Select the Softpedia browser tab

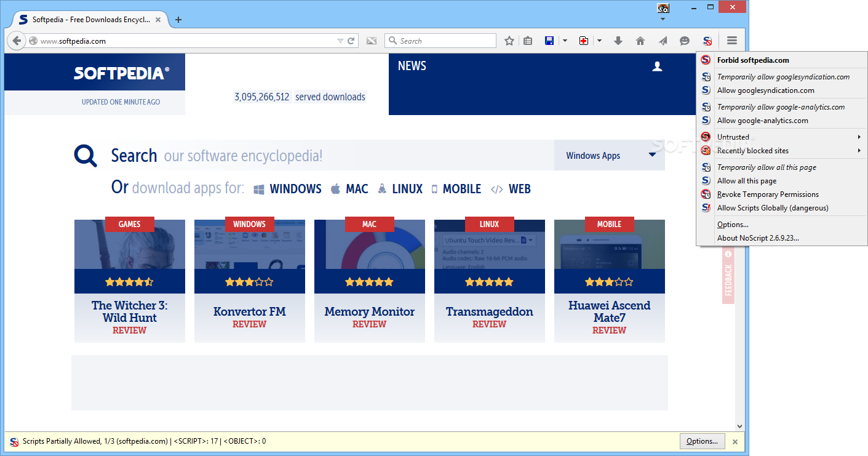coord(89,20)
